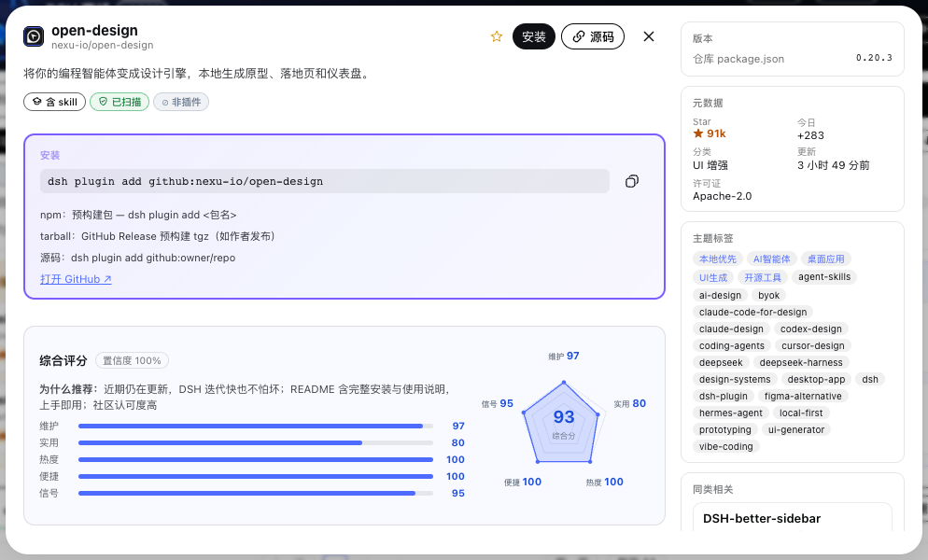Select the install command text field
The image size is (928, 560).
pyautogui.click(x=325, y=181)
